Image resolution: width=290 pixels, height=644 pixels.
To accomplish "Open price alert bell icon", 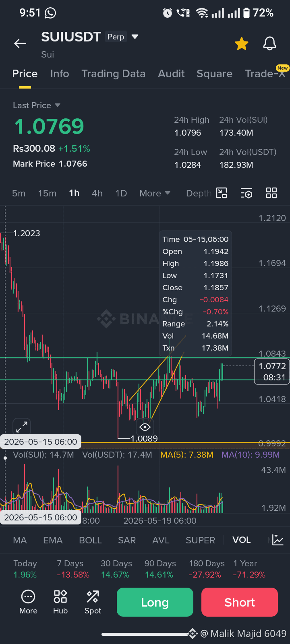I will [269, 43].
